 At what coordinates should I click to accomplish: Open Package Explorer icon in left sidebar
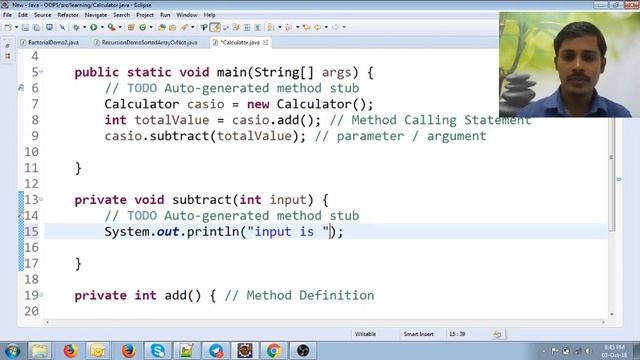(x=8, y=56)
